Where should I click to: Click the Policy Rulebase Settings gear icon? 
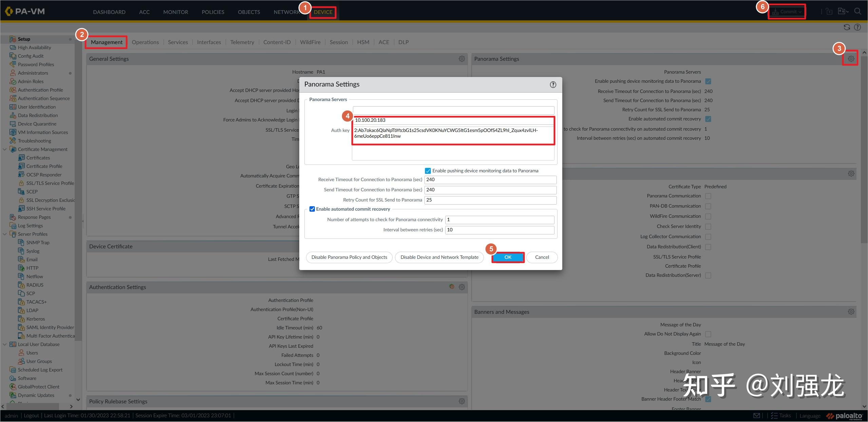pos(461,401)
